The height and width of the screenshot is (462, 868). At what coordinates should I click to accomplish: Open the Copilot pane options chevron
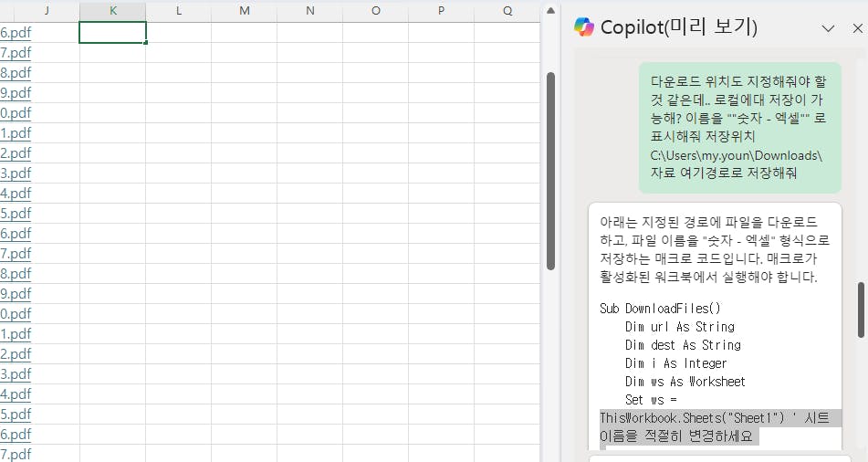coord(828,28)
